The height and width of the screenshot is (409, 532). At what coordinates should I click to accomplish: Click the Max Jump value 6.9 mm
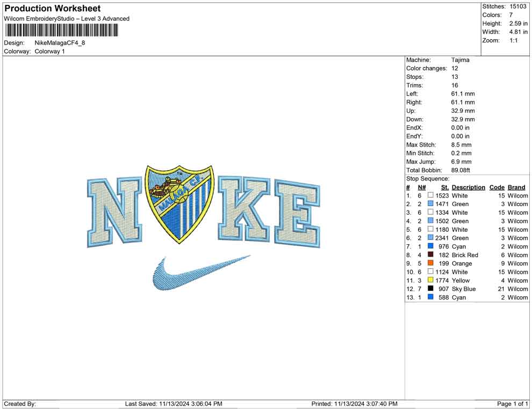(461, 162)
